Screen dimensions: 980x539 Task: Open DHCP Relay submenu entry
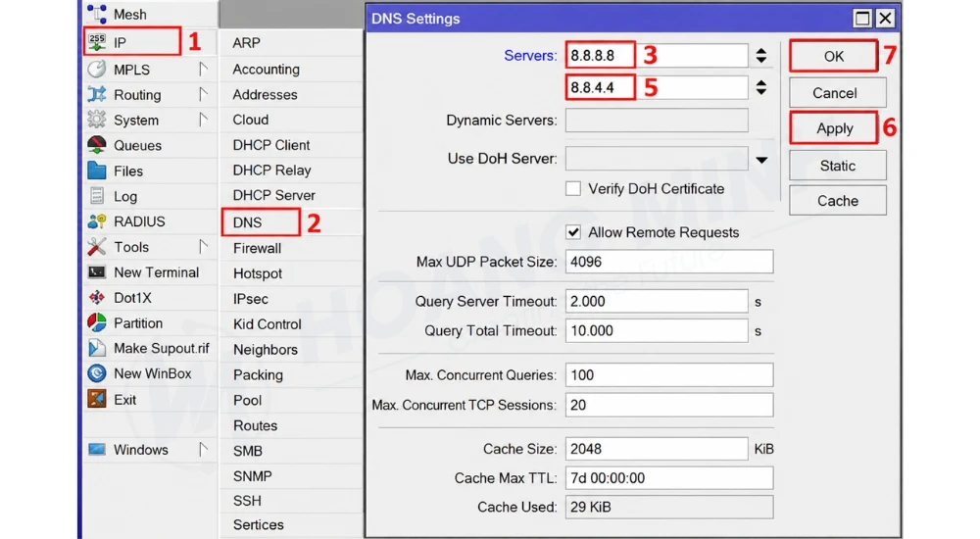(x=271, y=171)
